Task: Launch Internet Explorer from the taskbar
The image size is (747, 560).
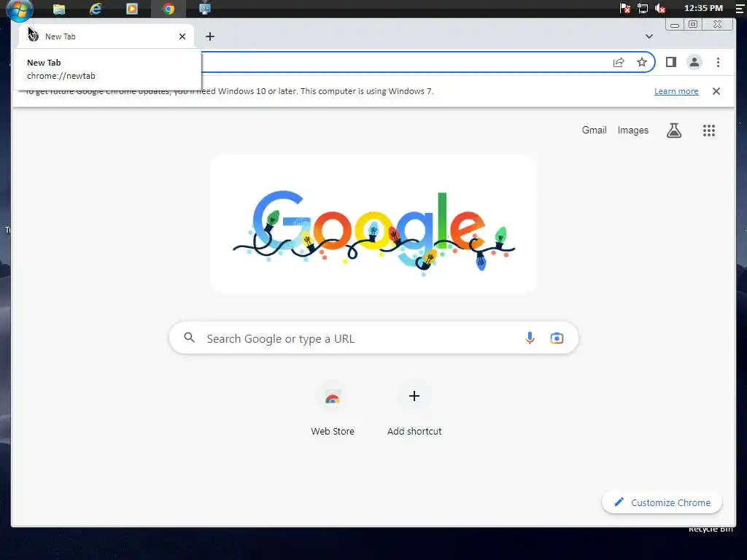Action: [96, 9]
